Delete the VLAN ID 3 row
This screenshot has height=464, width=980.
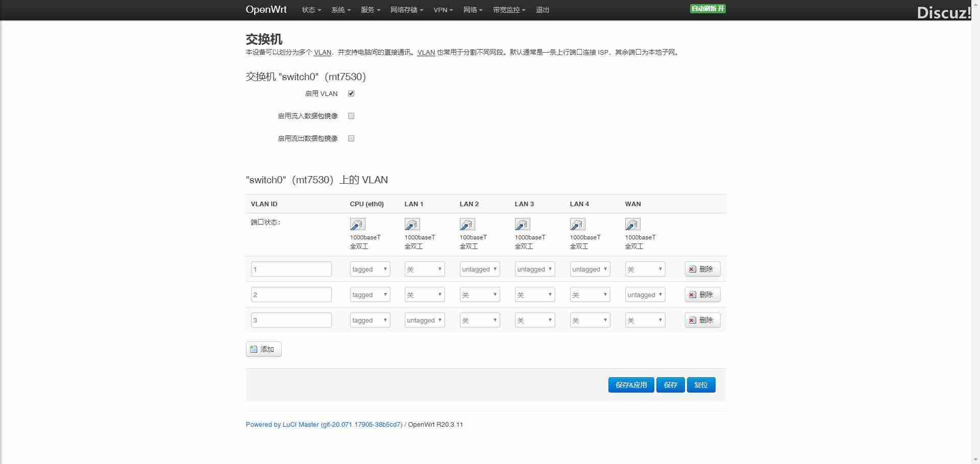[x=702, y=320]
